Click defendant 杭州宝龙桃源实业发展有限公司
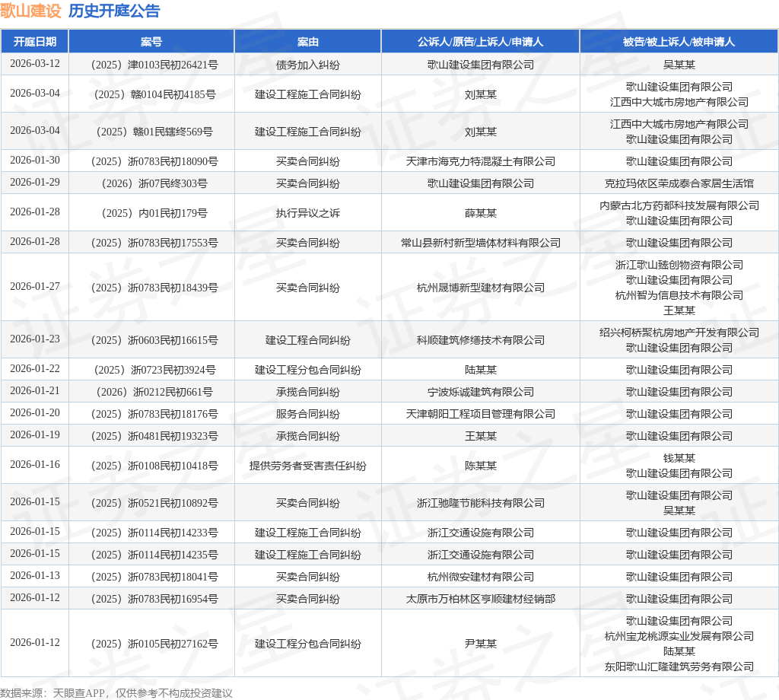The height and width of the screenshot is (700, 779). [x=679, y=636]
